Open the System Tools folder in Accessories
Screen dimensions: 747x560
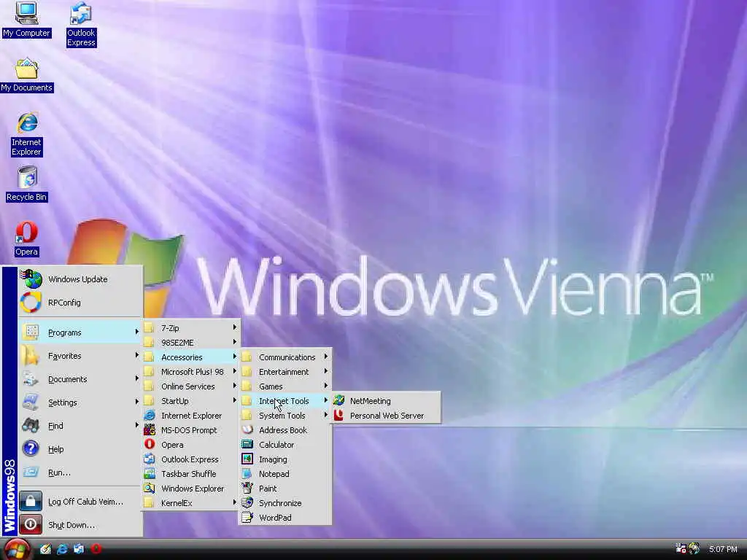(x=285, y=415)
